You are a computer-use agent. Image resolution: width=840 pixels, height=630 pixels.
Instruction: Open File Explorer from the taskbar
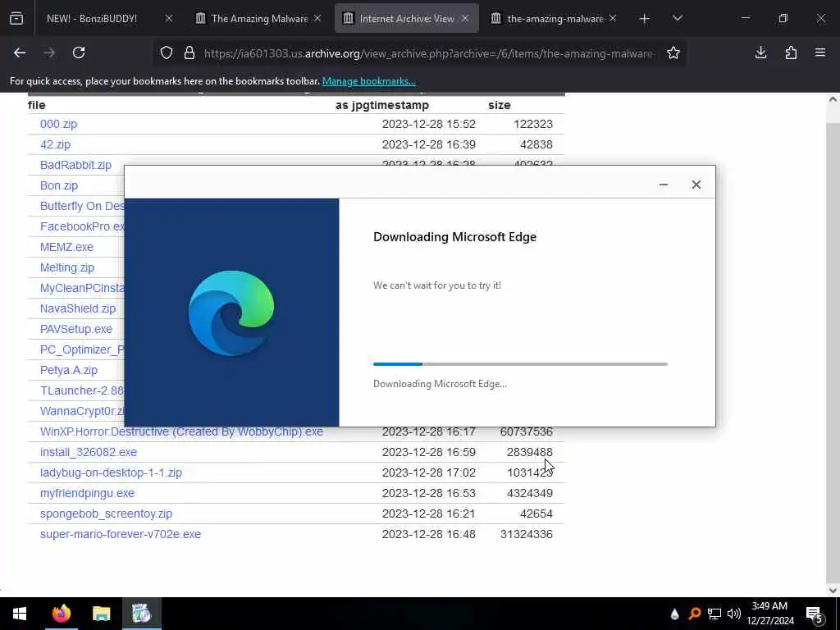(x=101, y=614)
